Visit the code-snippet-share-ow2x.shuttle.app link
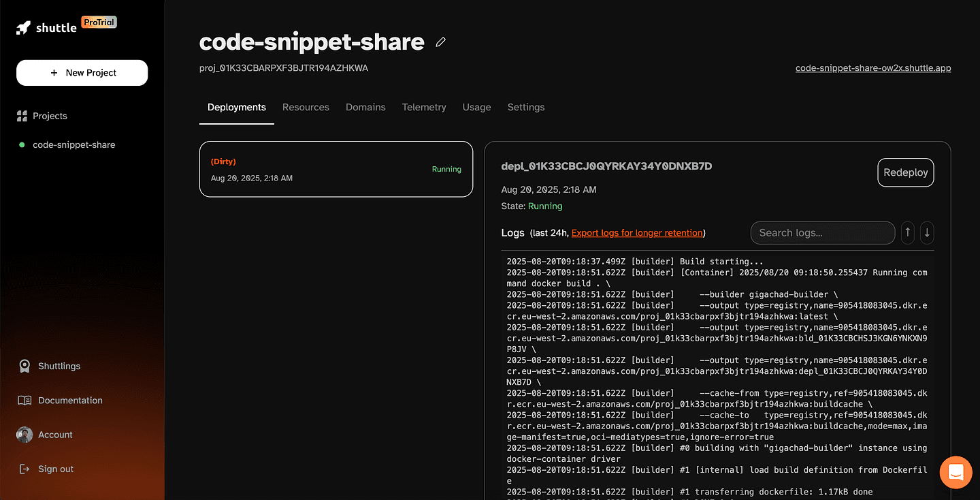Image resolution: width=980 pixels, height=500 pixels. point(873,67)
